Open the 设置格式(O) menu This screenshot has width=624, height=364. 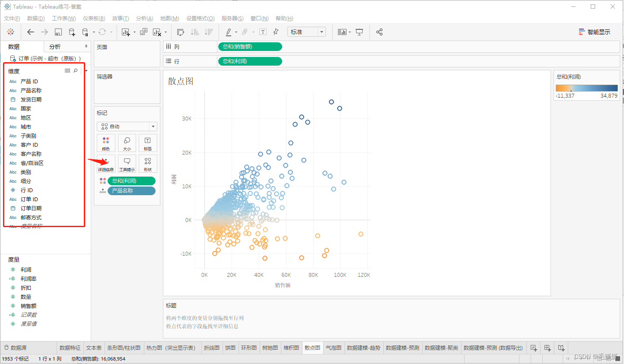(201, 18)
